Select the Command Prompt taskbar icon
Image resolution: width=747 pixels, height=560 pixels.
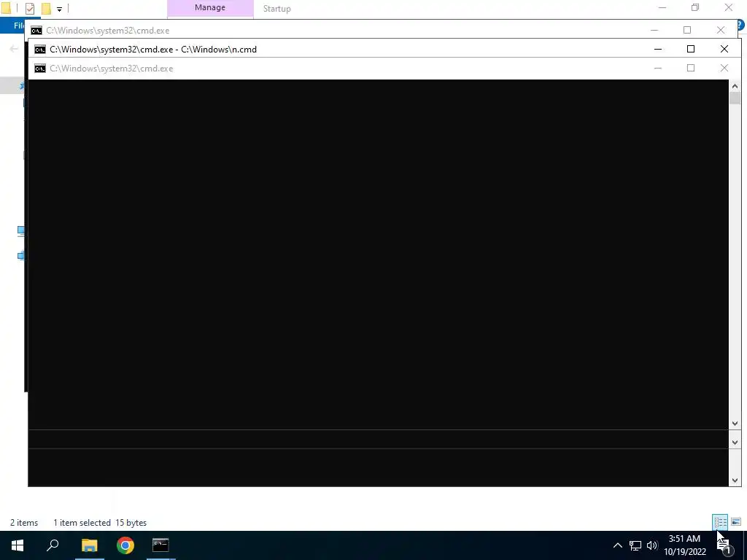pos(160,545)
